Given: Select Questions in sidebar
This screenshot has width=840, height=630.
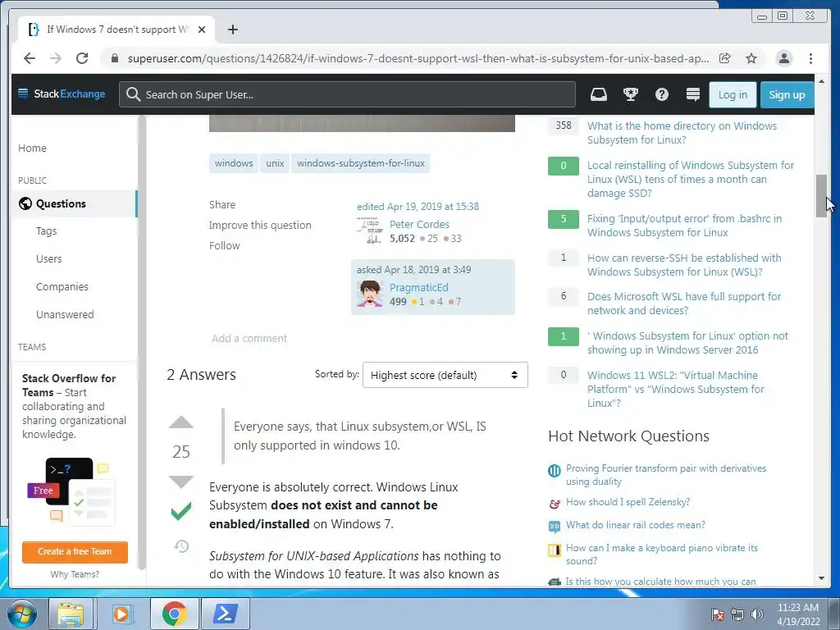Looking at the screenshot, I should (74, 203).
